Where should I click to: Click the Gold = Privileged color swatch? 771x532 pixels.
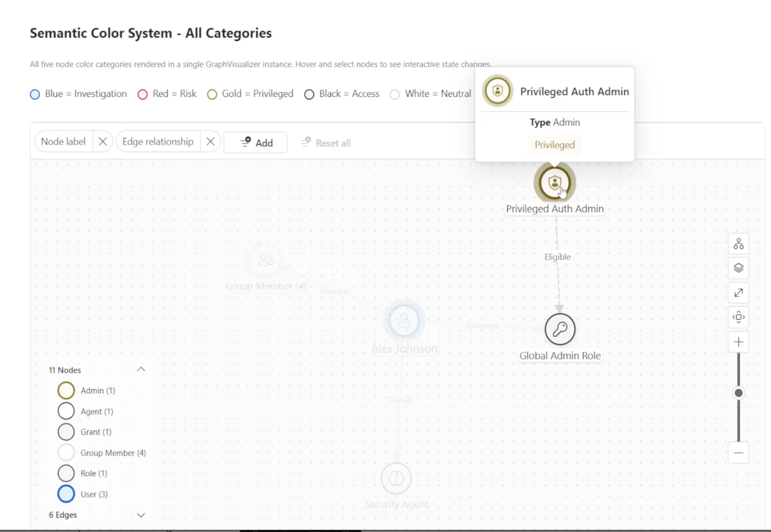click(x=212, y=94)
